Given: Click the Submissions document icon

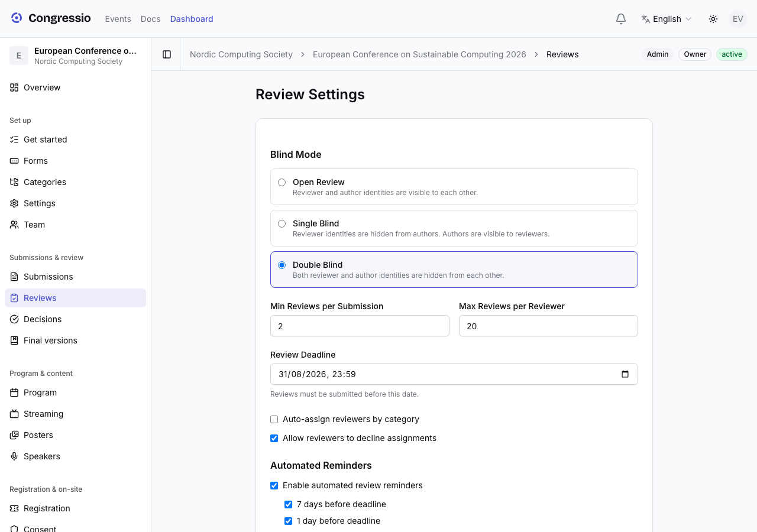Looking at the screenshot, I should 14,277.
